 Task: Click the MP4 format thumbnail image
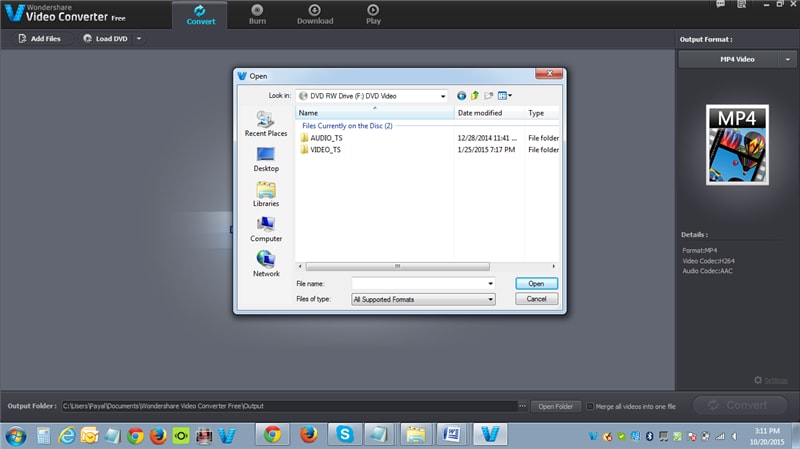(x=737, y=145)
